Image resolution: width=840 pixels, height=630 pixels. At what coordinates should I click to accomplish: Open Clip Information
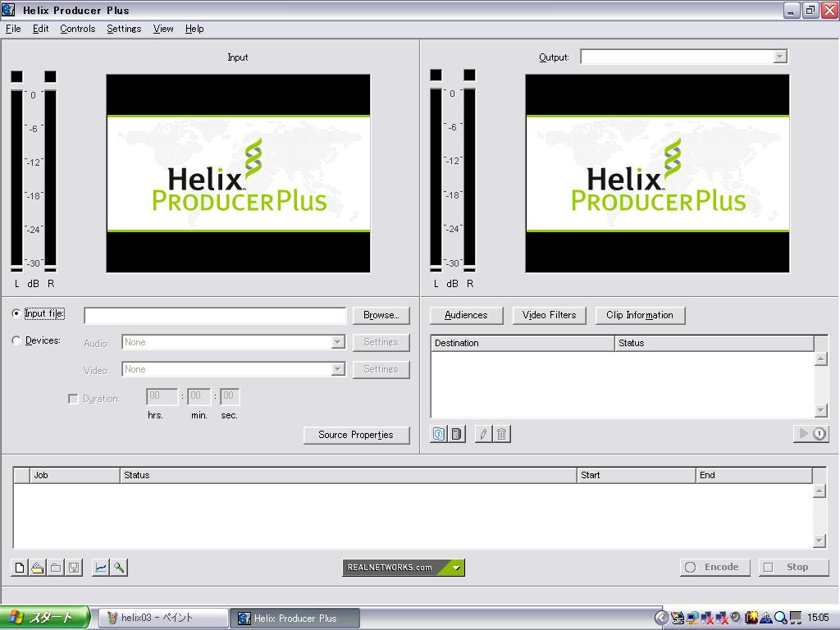(x=640, y=315)
